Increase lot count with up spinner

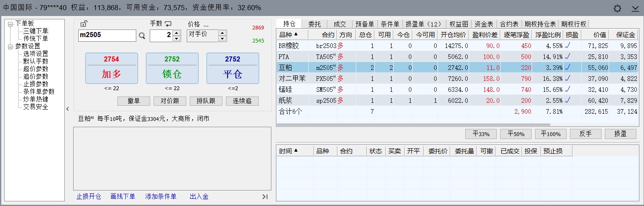177,33
